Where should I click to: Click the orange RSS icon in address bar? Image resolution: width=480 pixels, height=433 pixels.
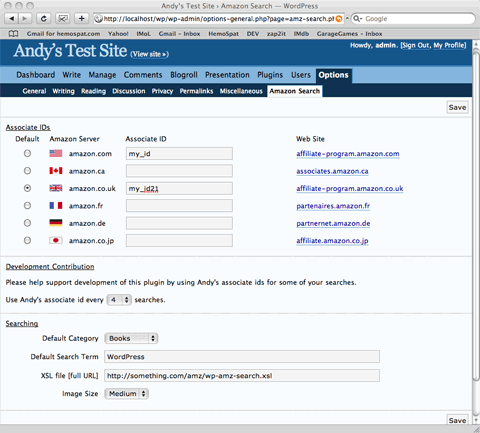pyautogui.click(x=339, y=19)
